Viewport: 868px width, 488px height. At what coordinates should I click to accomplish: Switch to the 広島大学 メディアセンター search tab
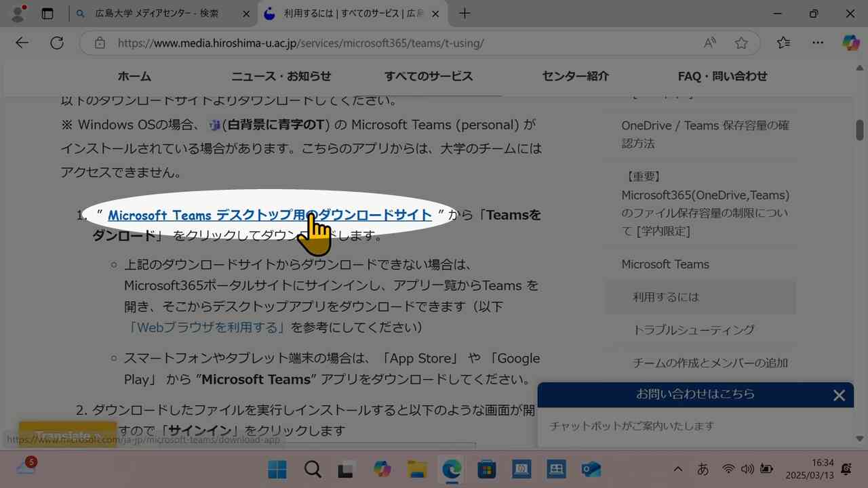(156, 13)
